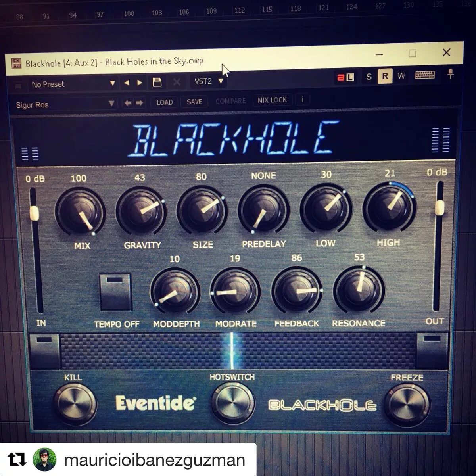Click timeline ruler marker 100
Screen dimensions: 476x476
pos(129,13)
